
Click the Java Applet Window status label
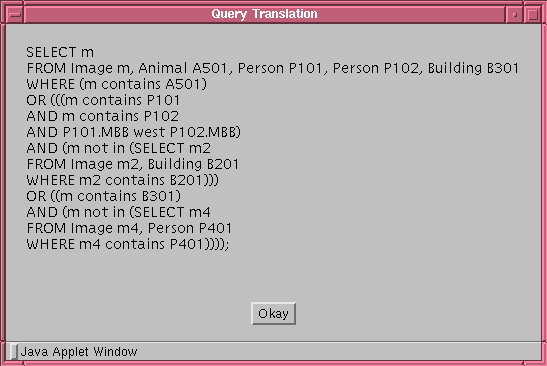click(x=79, y=351)
